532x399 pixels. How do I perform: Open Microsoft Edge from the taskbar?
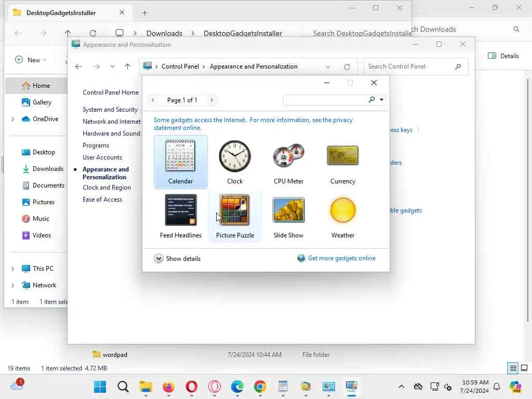237,387
